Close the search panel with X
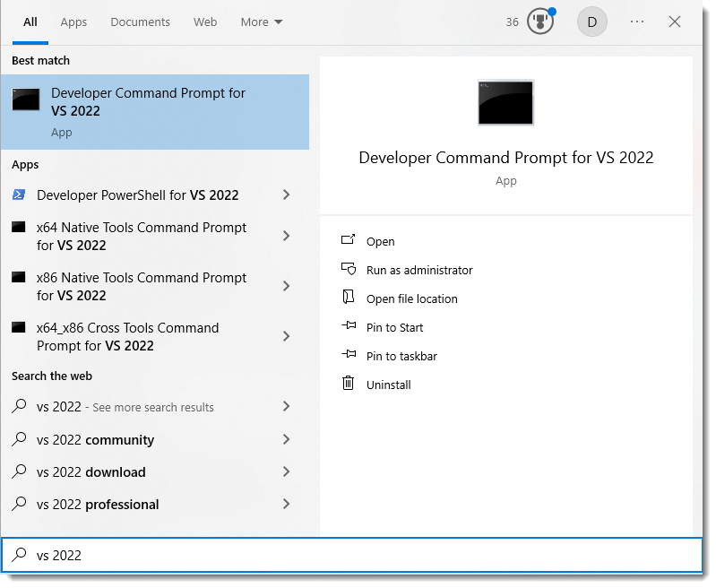716x588 pixels. (675, 22)
